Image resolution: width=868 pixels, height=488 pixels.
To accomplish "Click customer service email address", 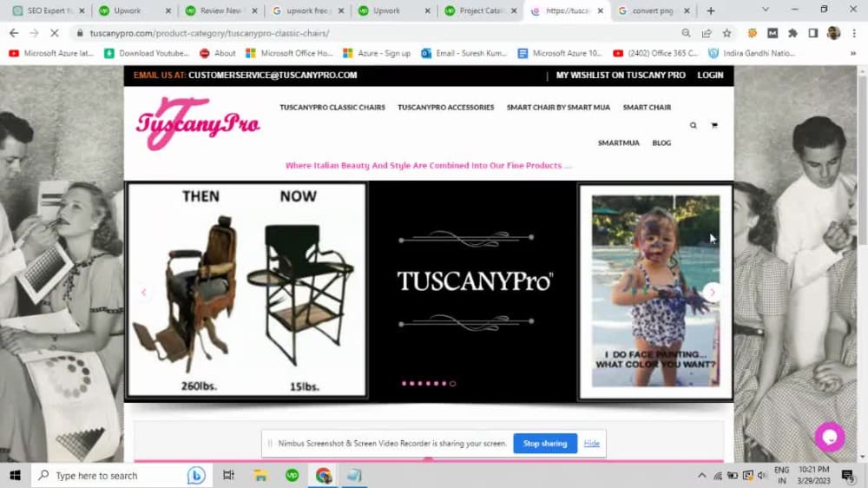I will click(273, 76).
